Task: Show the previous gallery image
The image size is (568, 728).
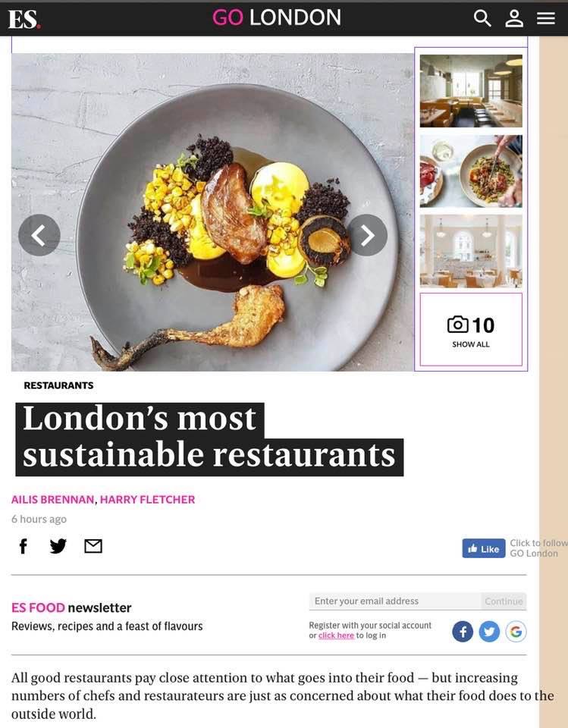Action: click(x=39, y=235)
